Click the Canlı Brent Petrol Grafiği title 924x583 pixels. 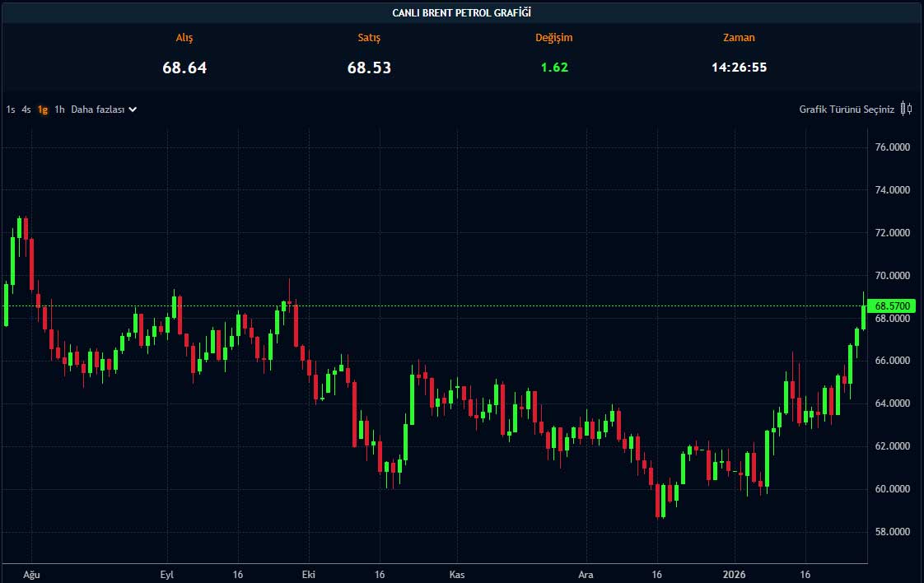coord(462,12)
